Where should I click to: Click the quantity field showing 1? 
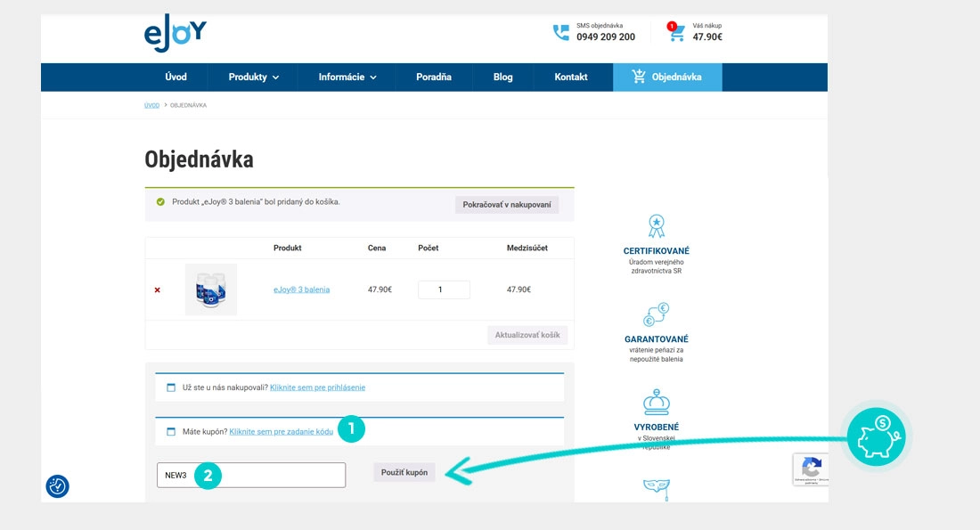pyautogui.click(x=444, y=289)
